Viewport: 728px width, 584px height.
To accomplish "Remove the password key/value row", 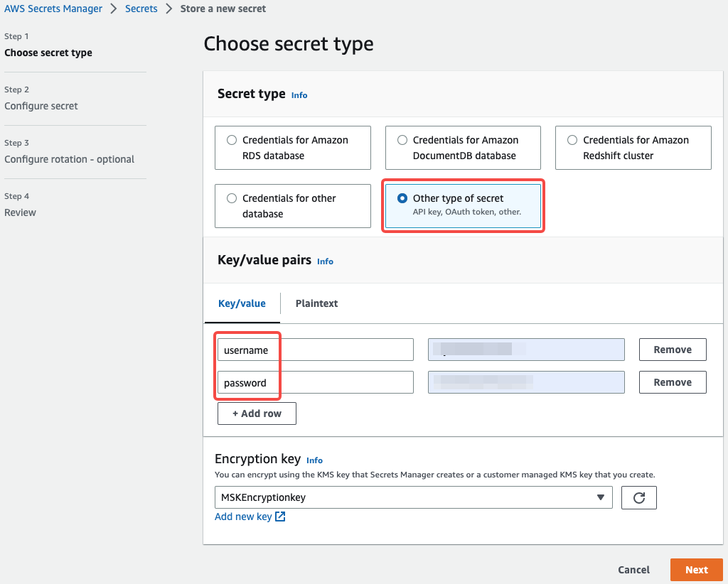I will click(x=672, y=382).
